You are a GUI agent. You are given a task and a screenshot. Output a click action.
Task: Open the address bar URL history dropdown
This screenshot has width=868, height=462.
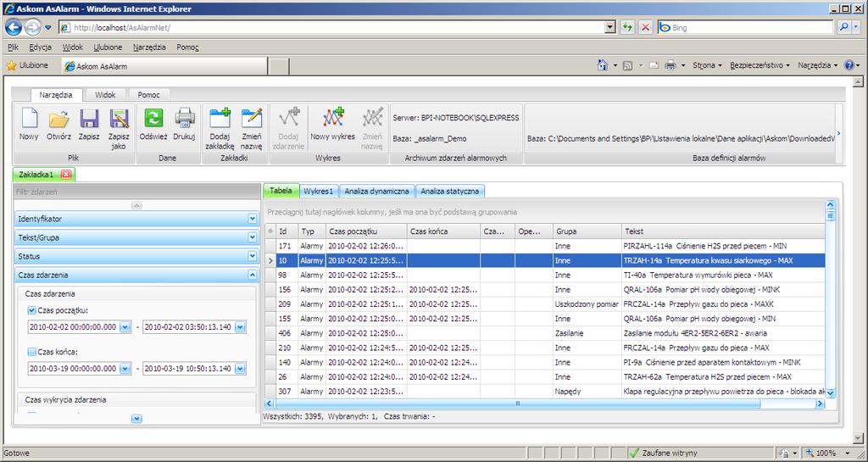pyautogui.click(x=610, y=27)
